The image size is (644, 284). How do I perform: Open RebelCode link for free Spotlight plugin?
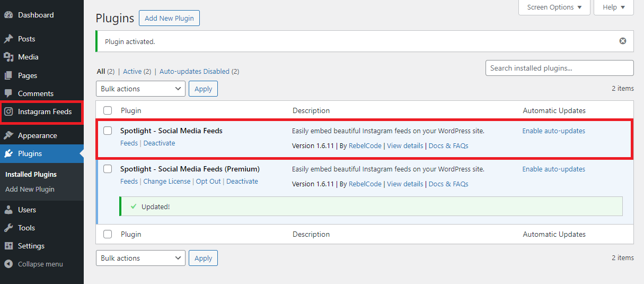tap(365, 146)
